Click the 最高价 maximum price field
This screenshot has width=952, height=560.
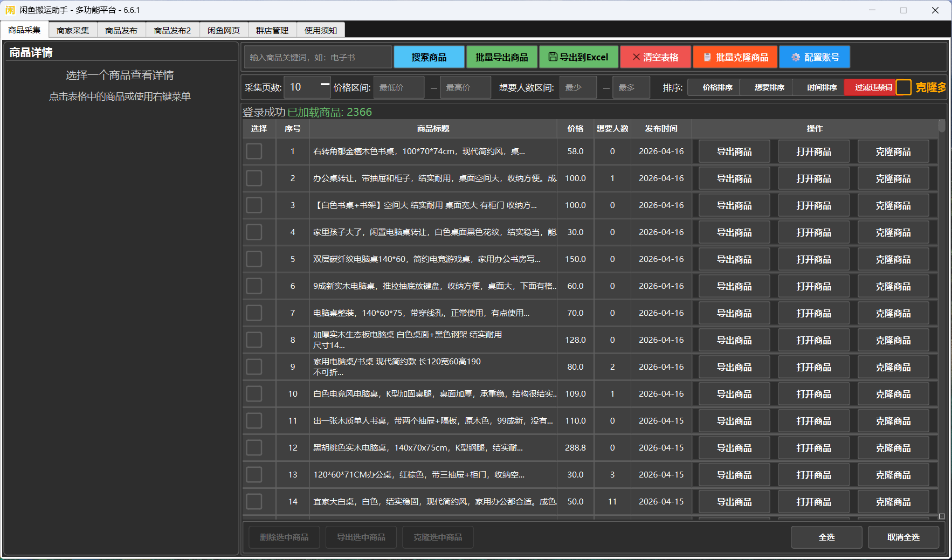click(466, 87)
